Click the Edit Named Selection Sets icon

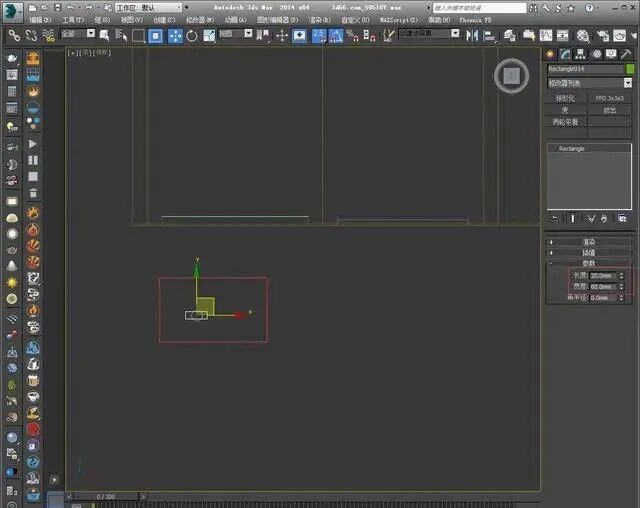[x=388, y=36]
